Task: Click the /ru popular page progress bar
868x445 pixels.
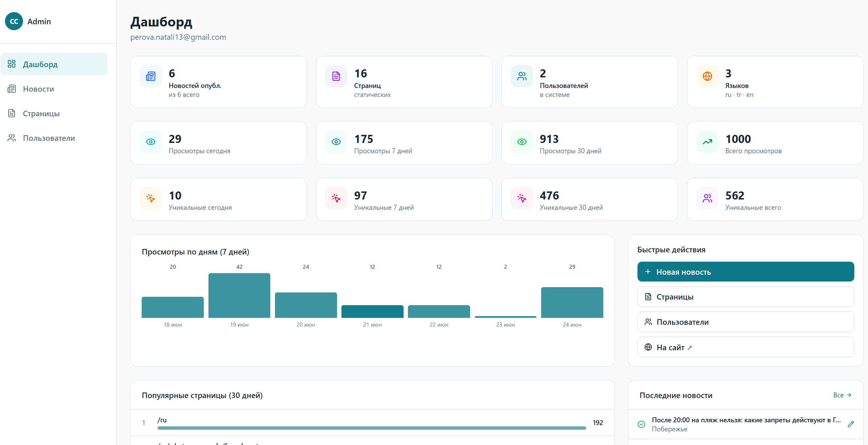Action: coord(371,428)
